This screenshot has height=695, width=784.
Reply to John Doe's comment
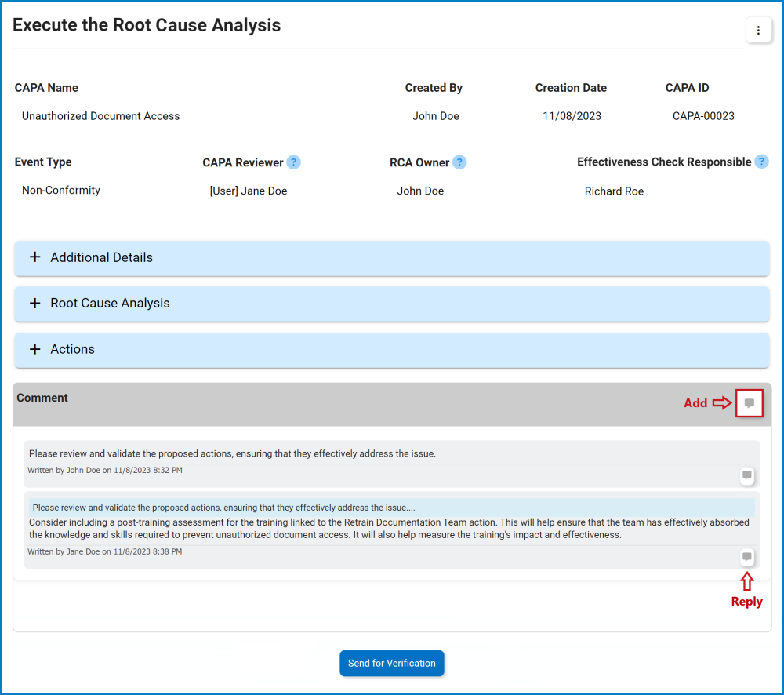click(746, 475)
